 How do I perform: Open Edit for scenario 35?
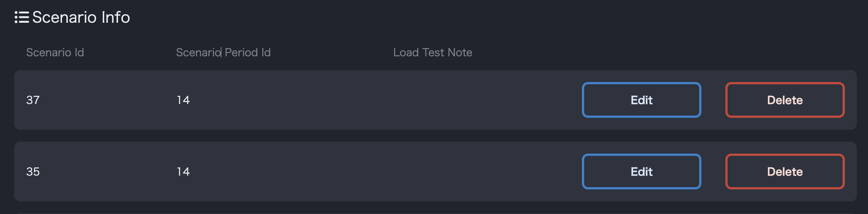(x=641, y=171)
